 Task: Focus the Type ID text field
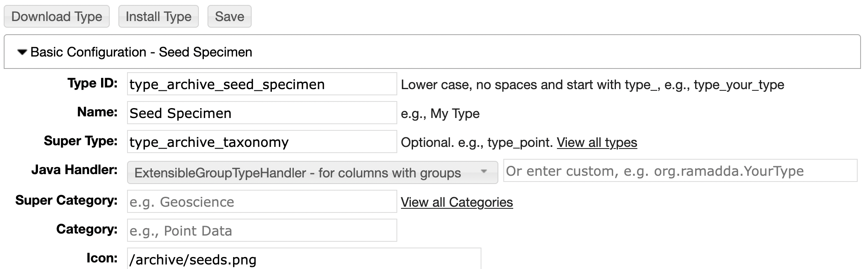(x=262, y=84)
